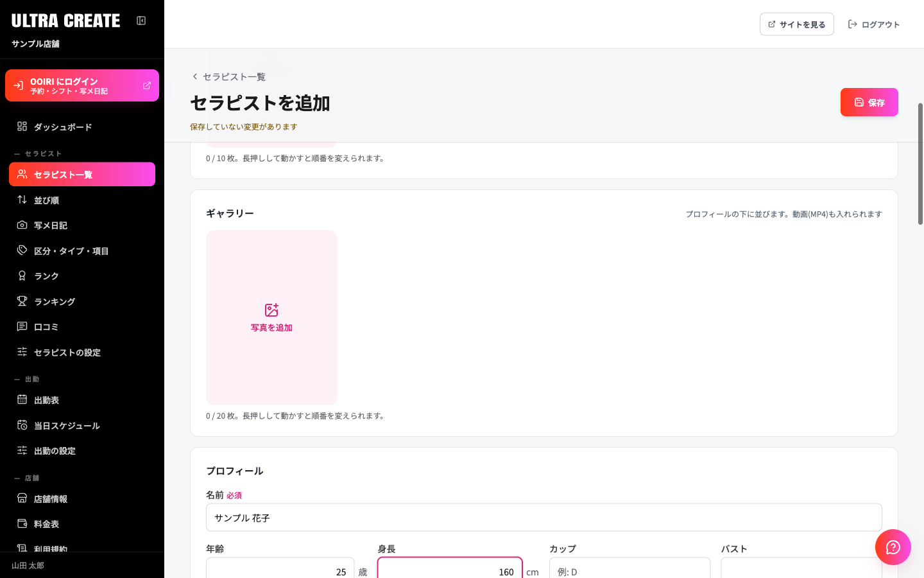Viewport: 924px width, 578px height.
Task: Open 店舗情報 menu item
Action: 82,499
